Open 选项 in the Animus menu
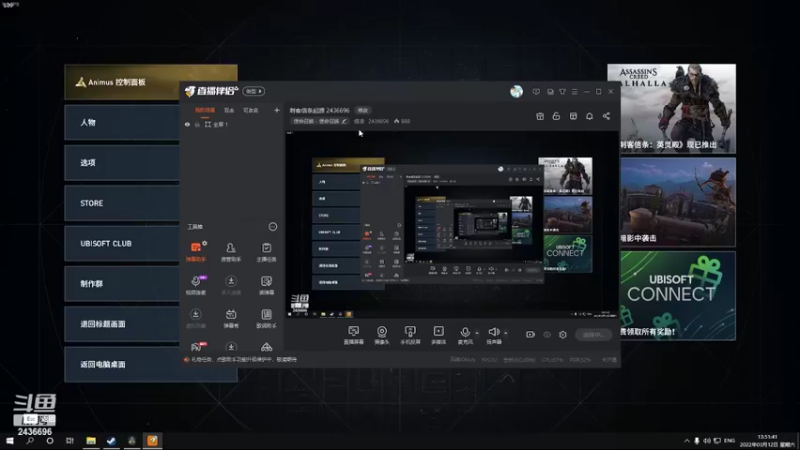This screenshot has height=450, width=800. click(122, 163)
